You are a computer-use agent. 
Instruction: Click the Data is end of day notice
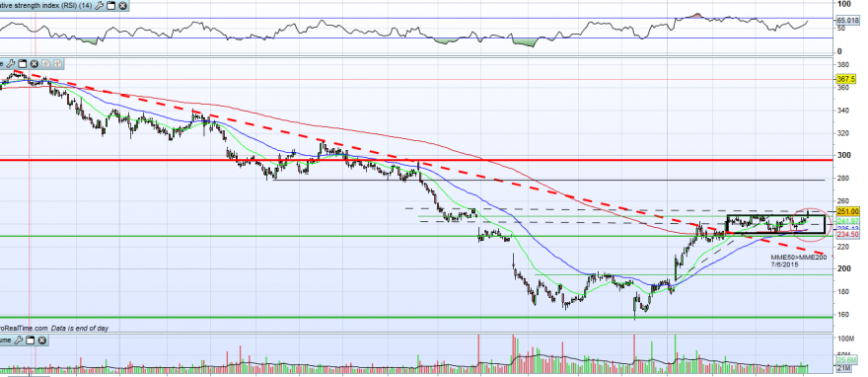[x=80, y=328]
